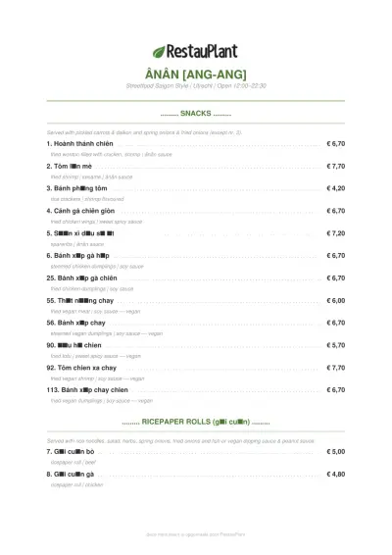Screen dimensions: 392x555
Task: Click the RestauPlant brand name text
Action: coord(202,51)
